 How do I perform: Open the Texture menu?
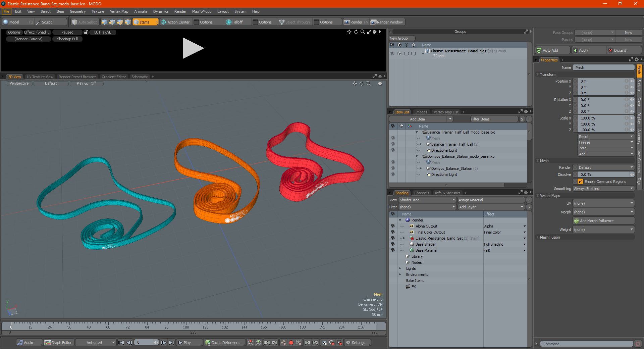click(98, 11)
